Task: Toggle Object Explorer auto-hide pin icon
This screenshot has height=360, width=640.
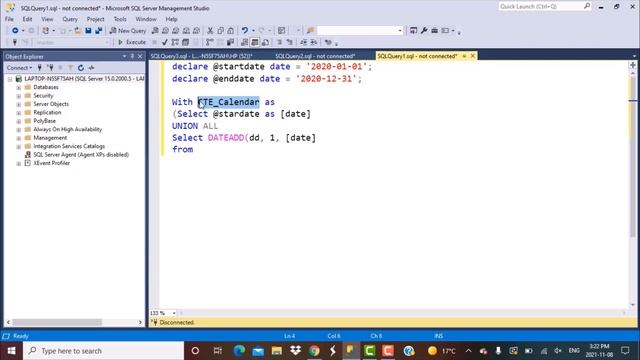Action: tap(132, 56)
